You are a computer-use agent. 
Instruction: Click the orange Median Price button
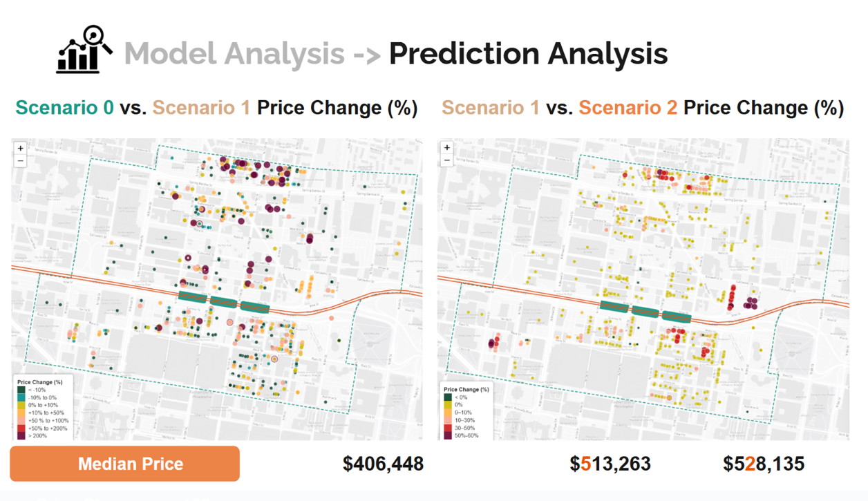(x=125, y=464)
